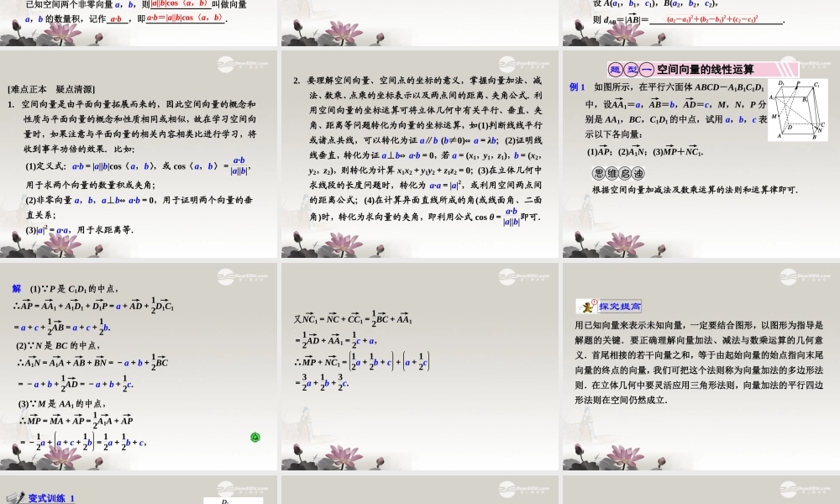
Task: Click the line (2)∵N 是 BC 的中点
Action: 58,345
